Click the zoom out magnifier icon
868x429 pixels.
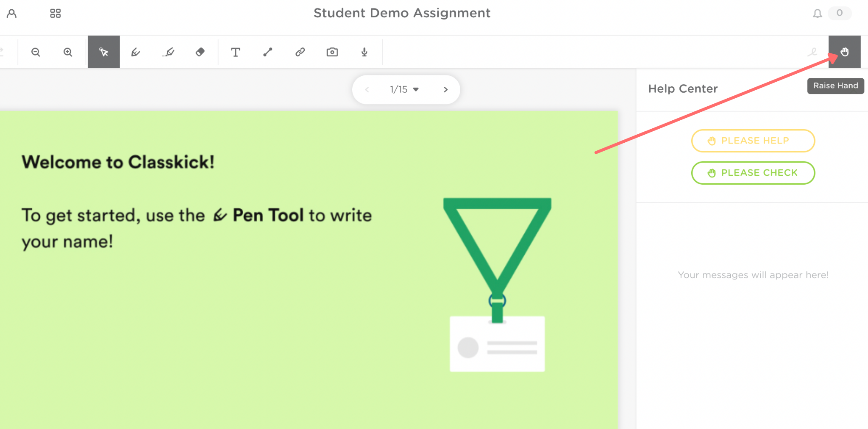[36, 52]
